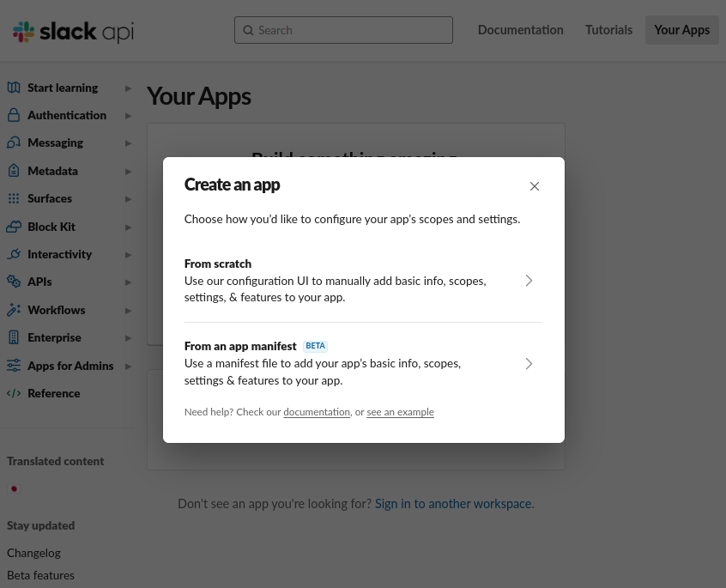Expand the Messaging sidebar section

coord(128,142)
